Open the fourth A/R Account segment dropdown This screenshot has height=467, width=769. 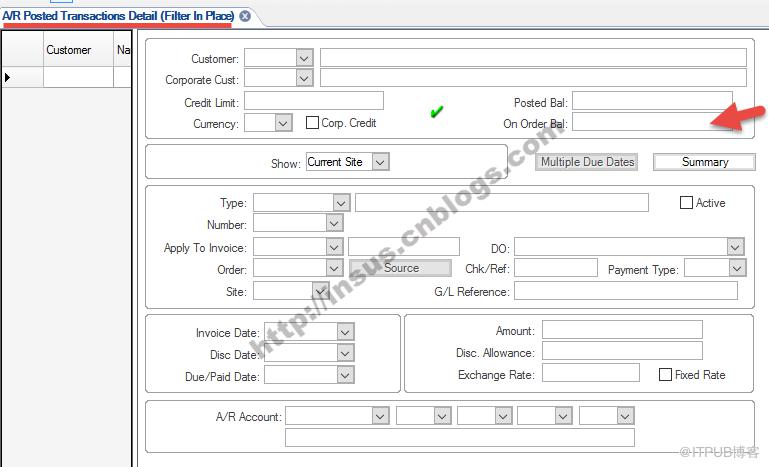click(x=564, y=416)
